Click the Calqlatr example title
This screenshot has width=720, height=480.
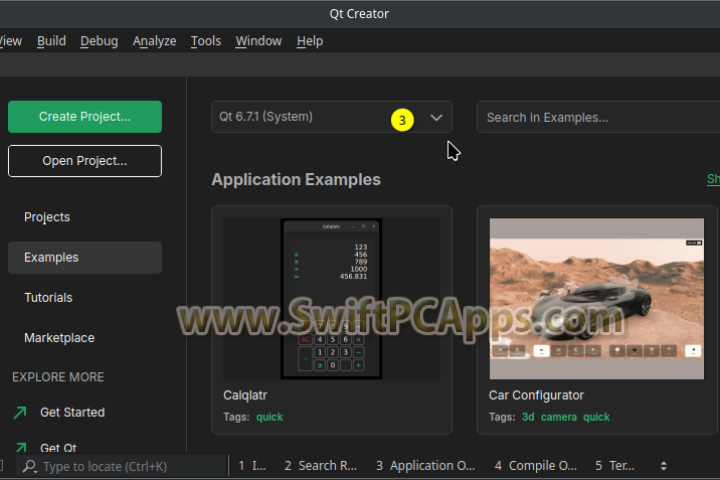point(245,395)
